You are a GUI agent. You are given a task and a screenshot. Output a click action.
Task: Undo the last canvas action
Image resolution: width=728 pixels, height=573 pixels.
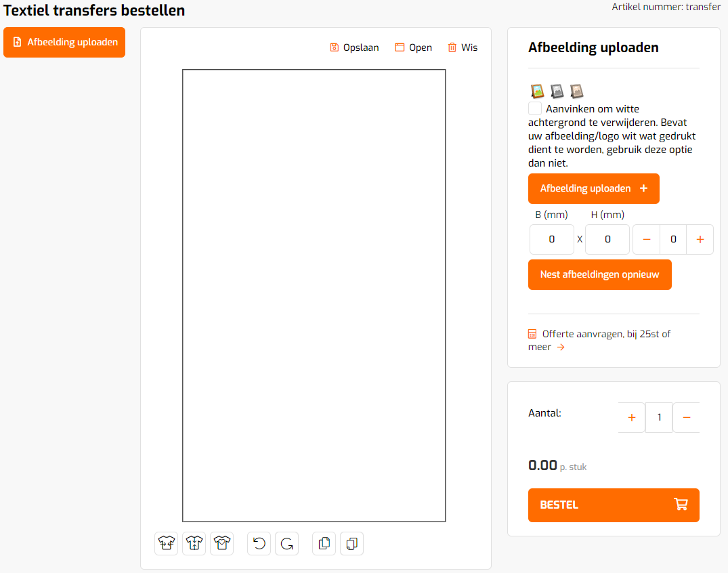(259, 543)
